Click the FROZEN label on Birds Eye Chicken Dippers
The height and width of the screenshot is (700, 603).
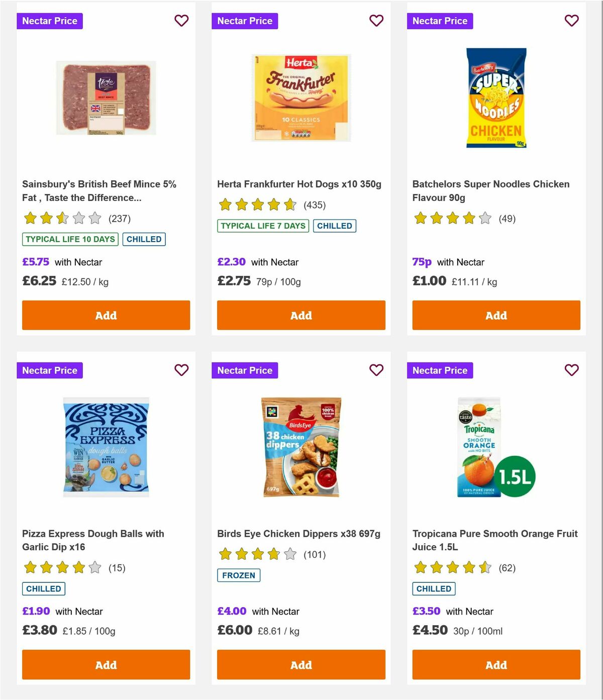click(x=239, y=575)
